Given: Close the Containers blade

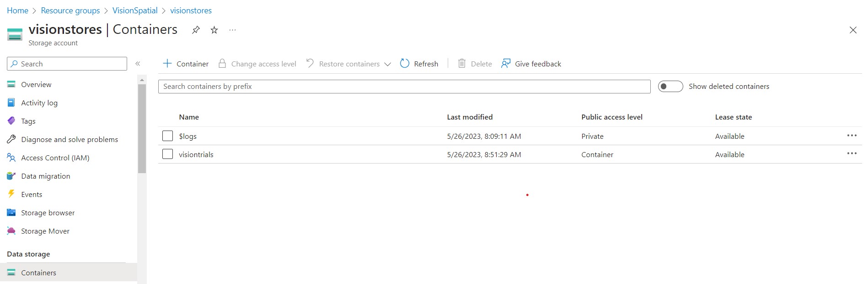Looking at the screenshot, I should click(853, 30).
